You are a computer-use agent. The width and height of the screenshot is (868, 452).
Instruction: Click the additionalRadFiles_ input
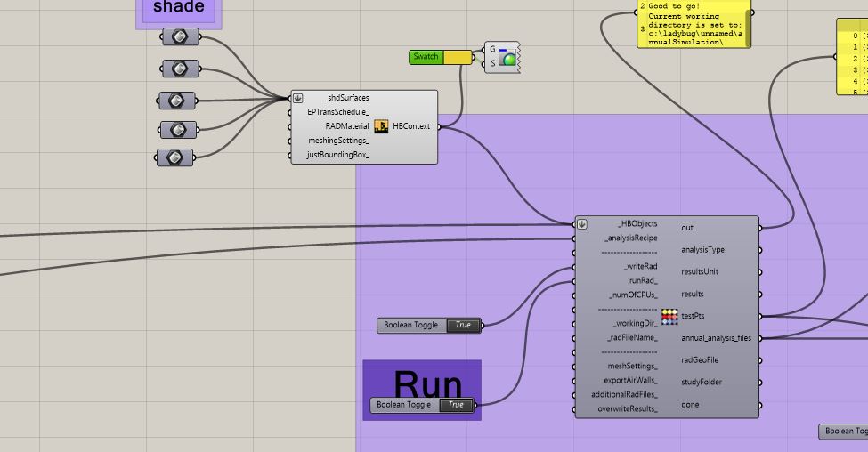tap(625, 395)
